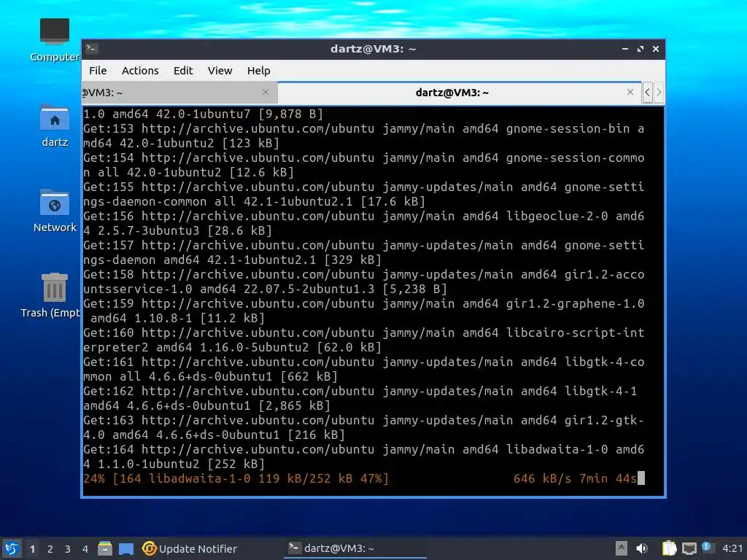Viewport: 747px width, 560px height.
Task: Click the terminal icon in the title bar
Action: [x=92, y=48]
